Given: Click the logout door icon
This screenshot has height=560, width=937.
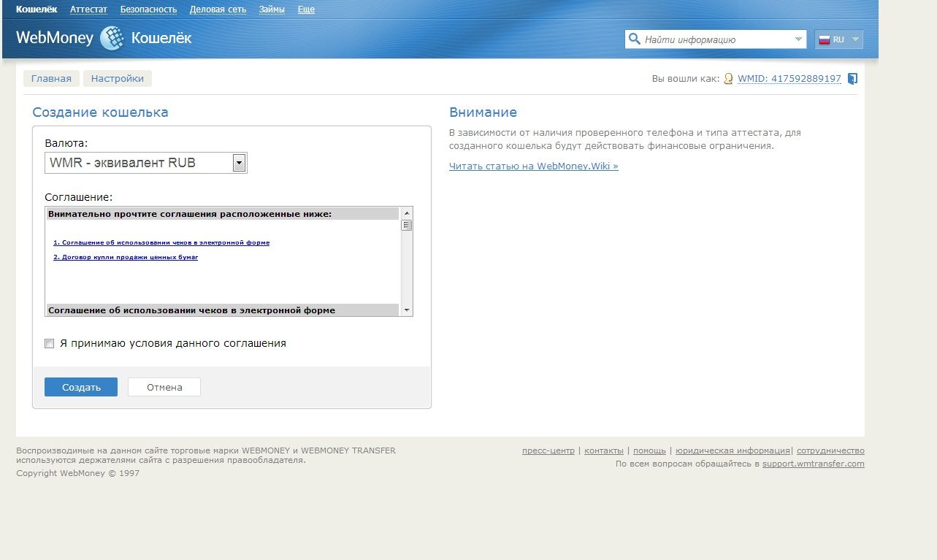Looking at the screenshot, I should 852,79.
